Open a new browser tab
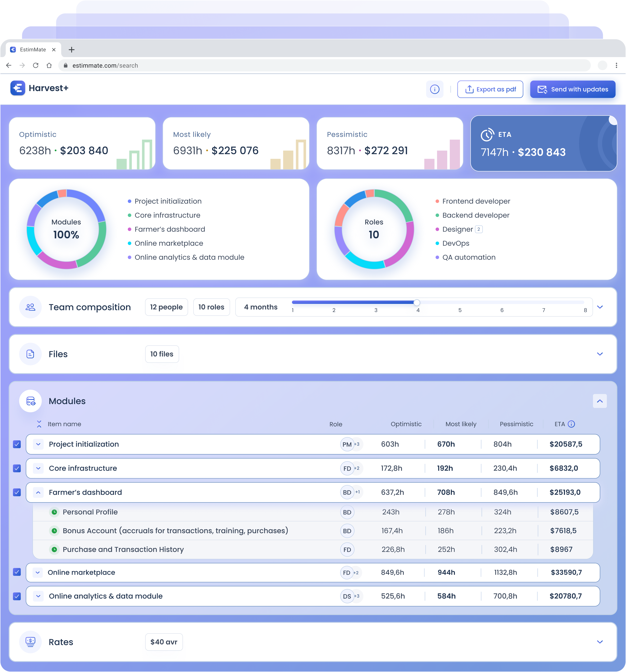This screenshot has height=672, width=626. [72, 50]
